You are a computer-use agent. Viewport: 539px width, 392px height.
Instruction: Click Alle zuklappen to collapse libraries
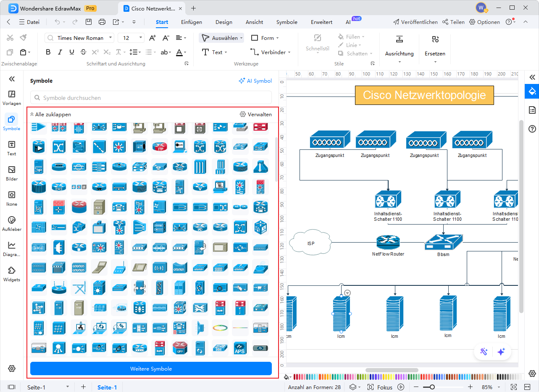[x=50, y=114]
